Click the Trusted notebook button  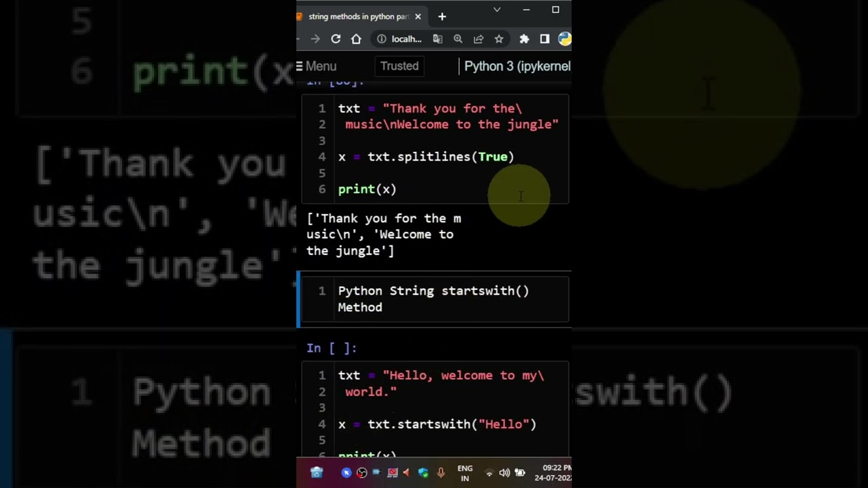point(399,66)
